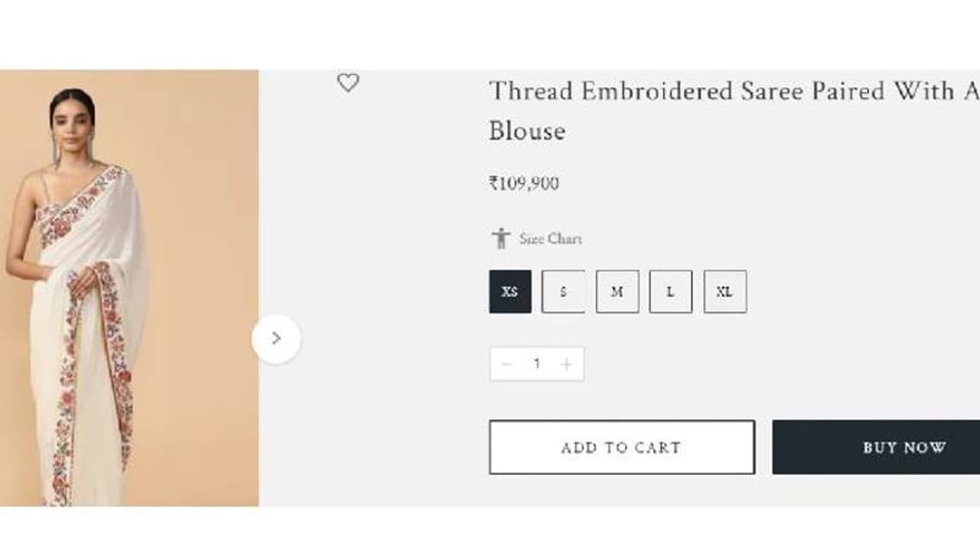This screenshot has width=980, height=560.
Task: Open the Size Chart link
Action: 550,239
